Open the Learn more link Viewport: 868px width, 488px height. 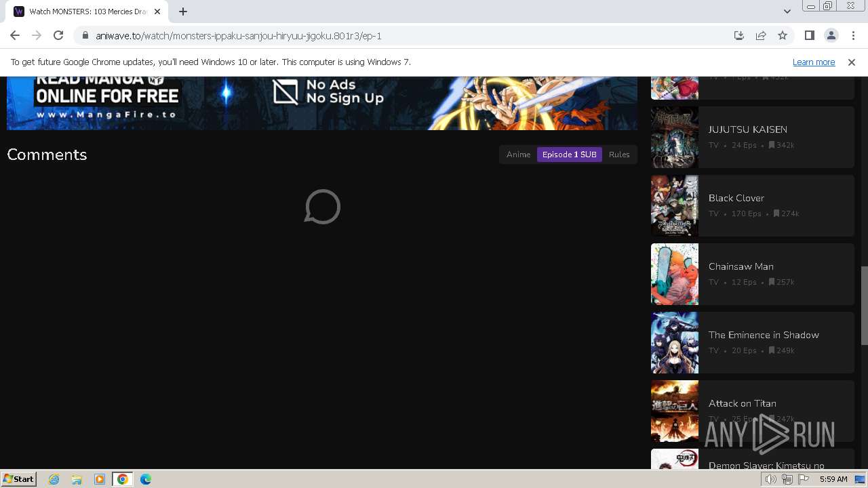pyautogui.click(x=814, y=62)
